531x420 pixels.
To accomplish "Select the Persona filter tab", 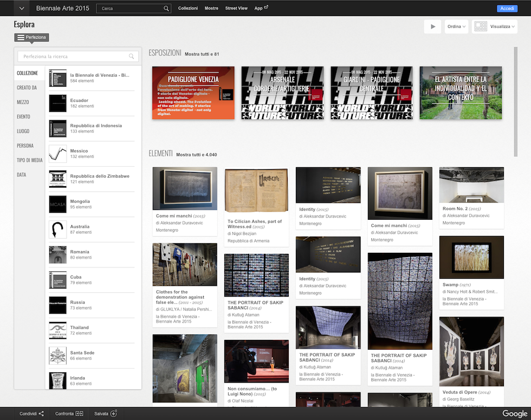I will tap(25, 146).
